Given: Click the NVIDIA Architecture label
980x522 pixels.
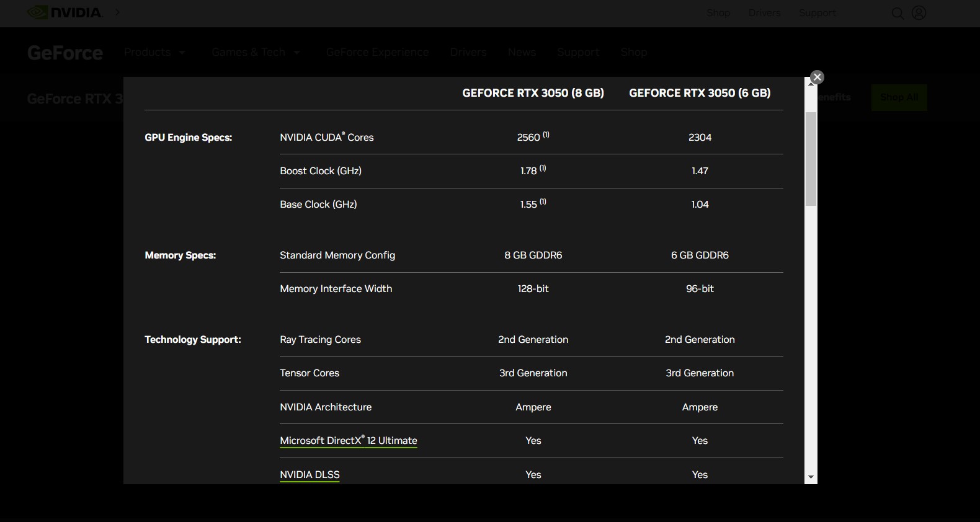Looking at the screenshot, I should [326, 407].
